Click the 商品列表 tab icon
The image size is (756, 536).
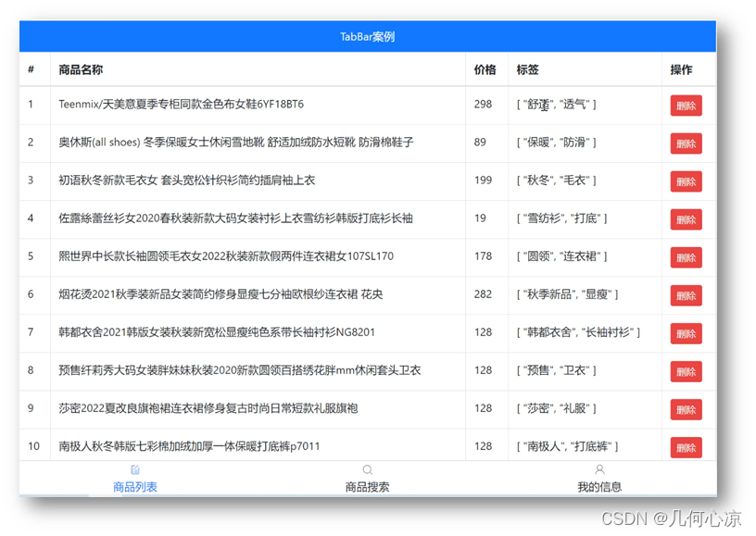click(x=135, y=469)
